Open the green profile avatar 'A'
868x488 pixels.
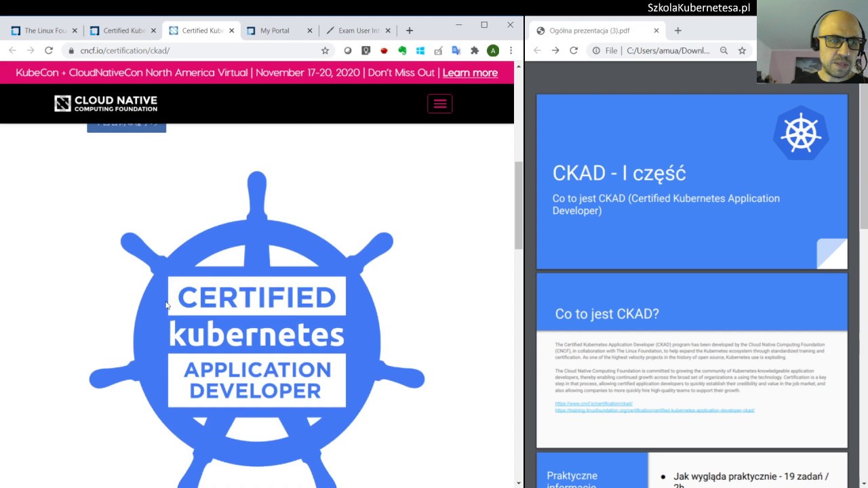[493, 50]
